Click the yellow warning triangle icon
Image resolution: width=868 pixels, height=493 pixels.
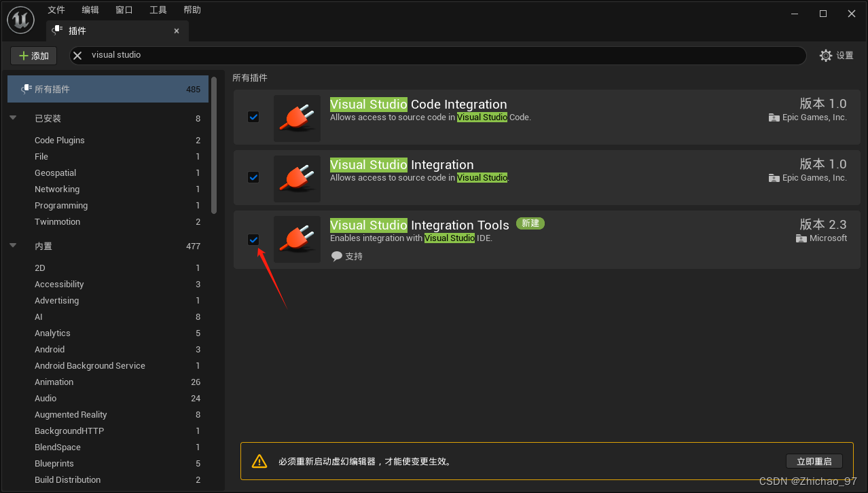pyautogui.click(x=259, y=461)
